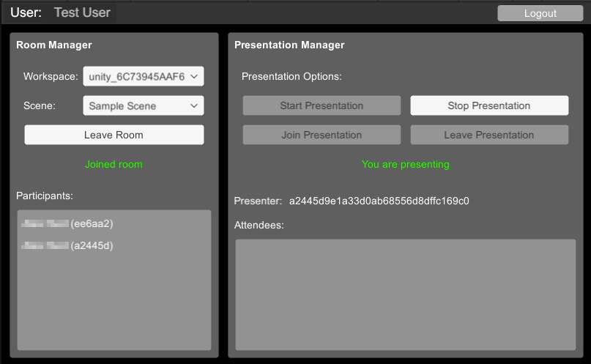Screen dimensions: 591x364
Task: Click the green Joined room status
Action: 114,164
